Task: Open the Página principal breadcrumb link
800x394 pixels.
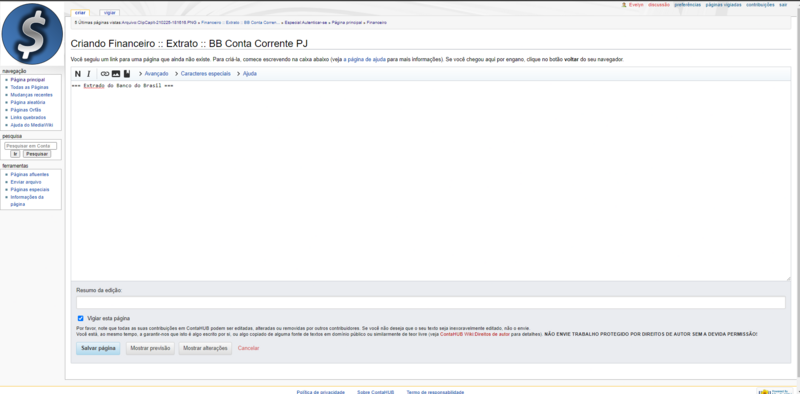Action: (x=347, y=23)
